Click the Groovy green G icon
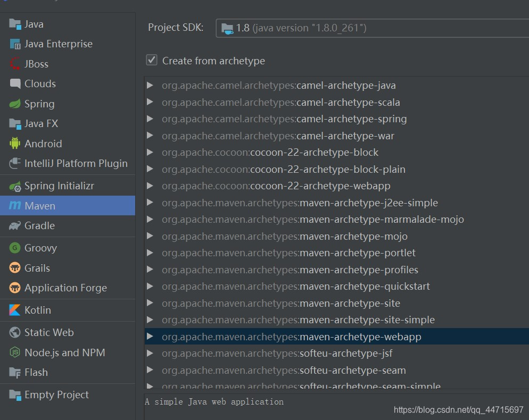This screenshot has width=529, height=420. (x=15, y=248)
